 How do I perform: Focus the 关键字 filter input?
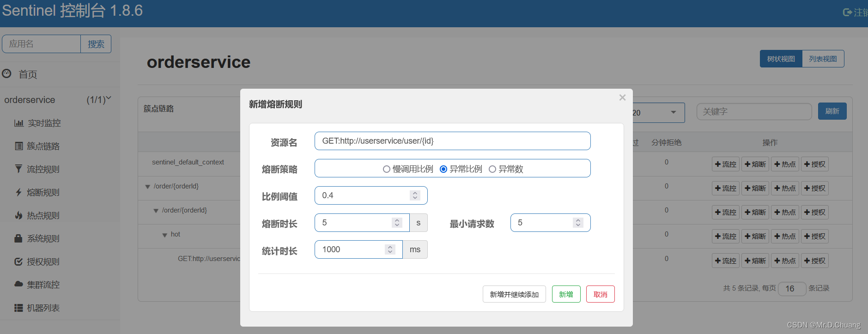[x=754, y=111]
